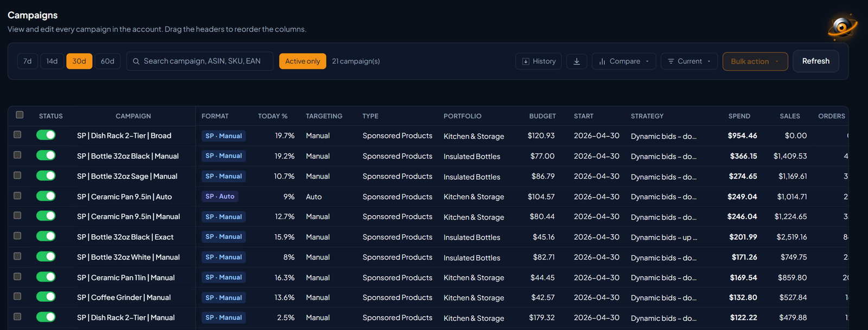Image resolution: width=868 pixels, height=330 pixels.
Task: Select the 14d date range
Action: [52, 61]
